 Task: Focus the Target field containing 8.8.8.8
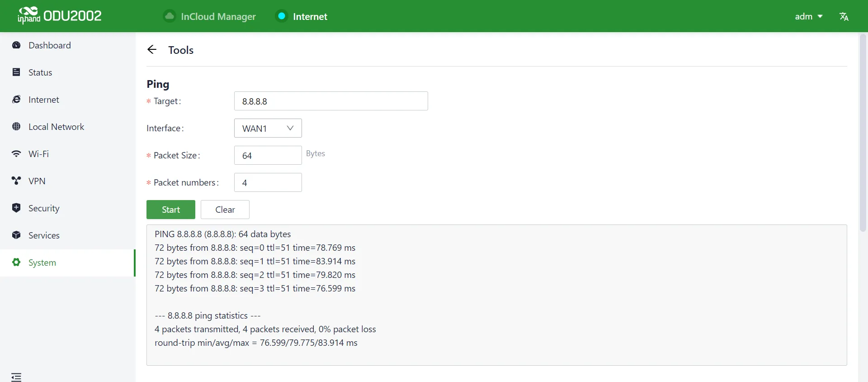[331, 101]
